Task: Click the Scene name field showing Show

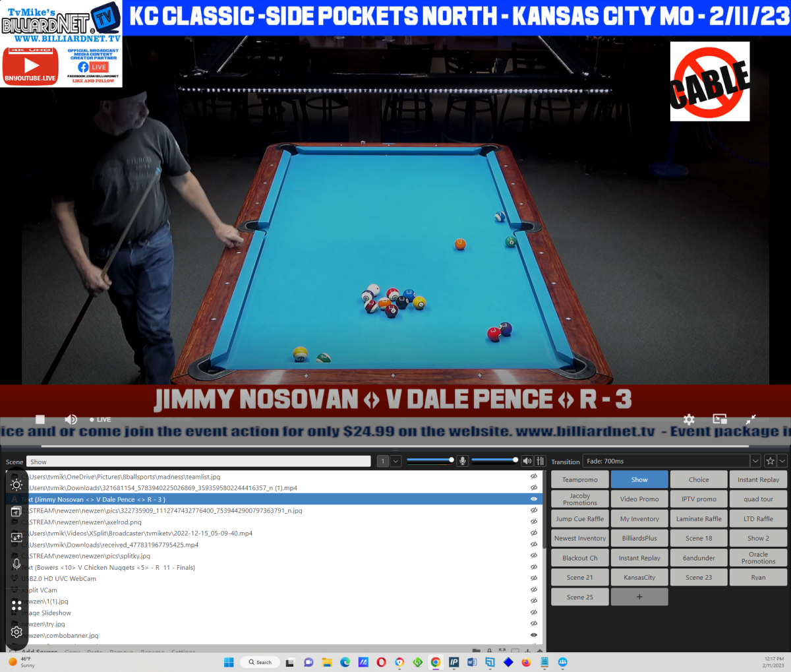Action: 198,462
